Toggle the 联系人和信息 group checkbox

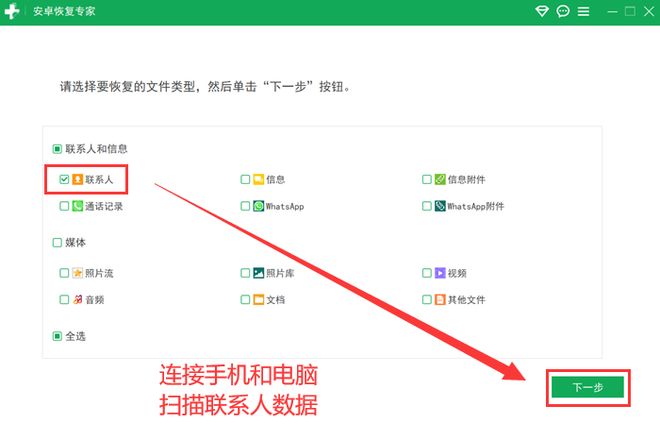pos(57,149)
